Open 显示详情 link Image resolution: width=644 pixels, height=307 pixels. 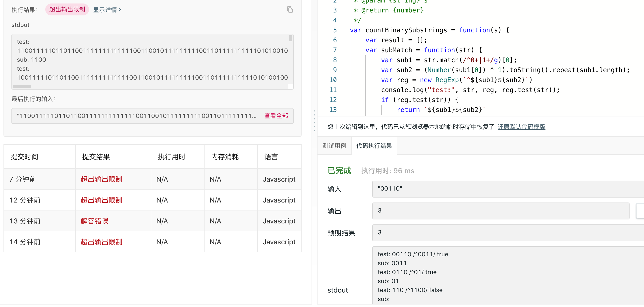pyautogui.click(x=107, y=10)
